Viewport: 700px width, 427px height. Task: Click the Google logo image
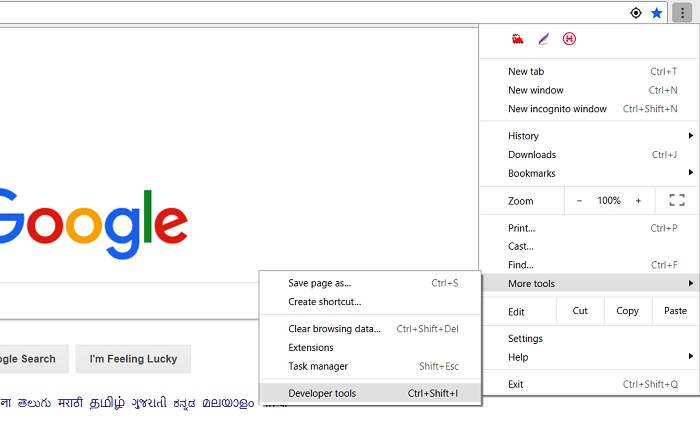coord(94,223)
